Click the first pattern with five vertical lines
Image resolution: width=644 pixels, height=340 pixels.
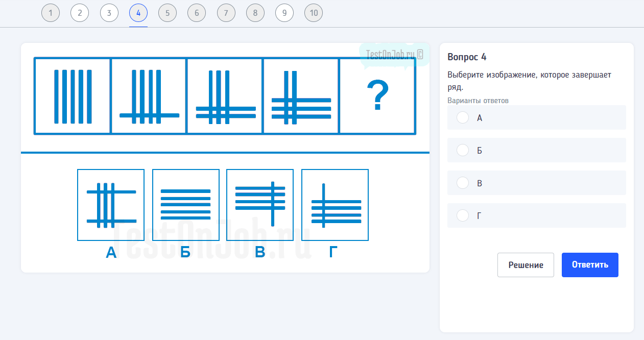pyautogui.click(x=73, y=96)
